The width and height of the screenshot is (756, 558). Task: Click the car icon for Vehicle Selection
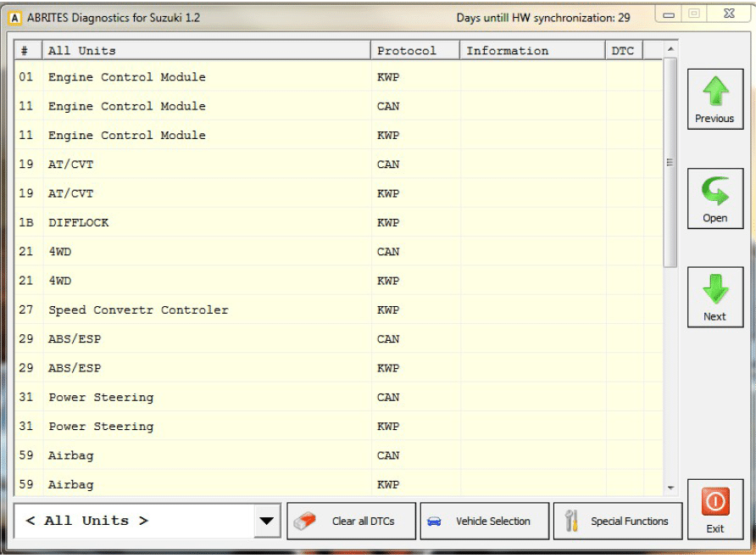[x=435, y=521]
